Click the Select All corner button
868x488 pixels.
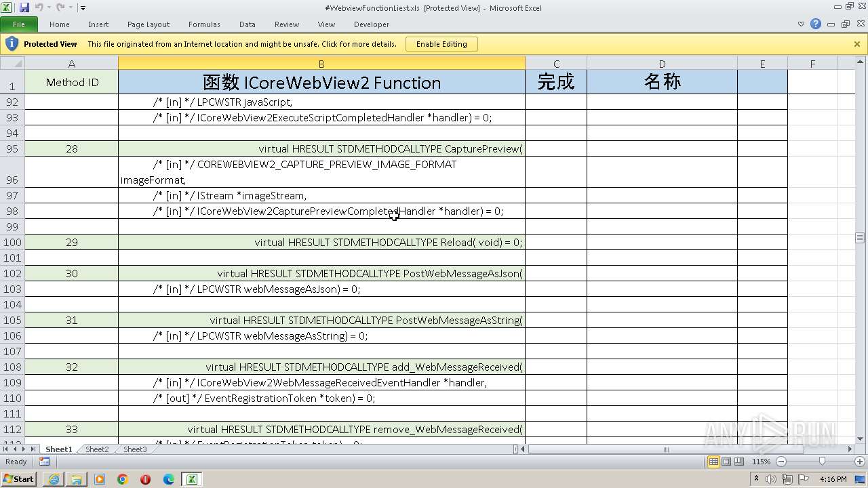tap(12, 64)
